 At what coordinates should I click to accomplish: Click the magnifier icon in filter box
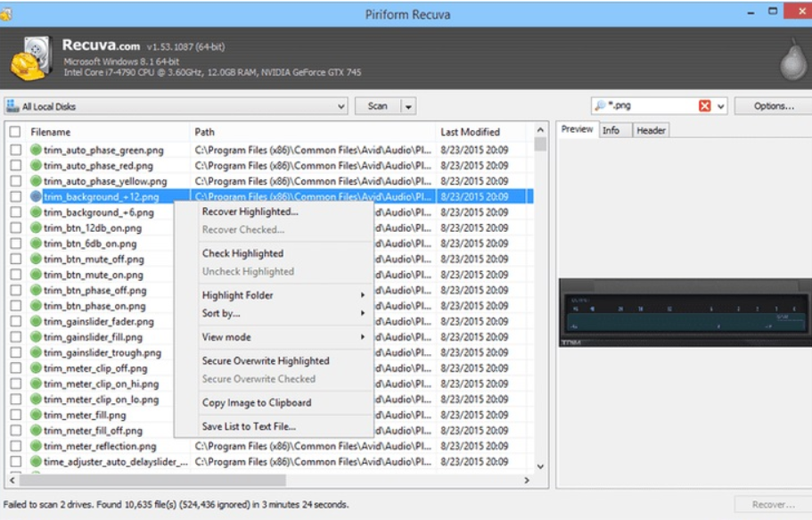click(600, 106)
